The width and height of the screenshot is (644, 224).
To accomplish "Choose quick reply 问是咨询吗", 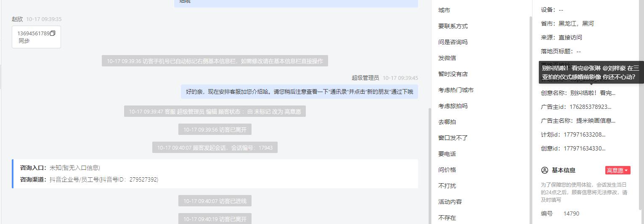I will [x=453, y=42].
